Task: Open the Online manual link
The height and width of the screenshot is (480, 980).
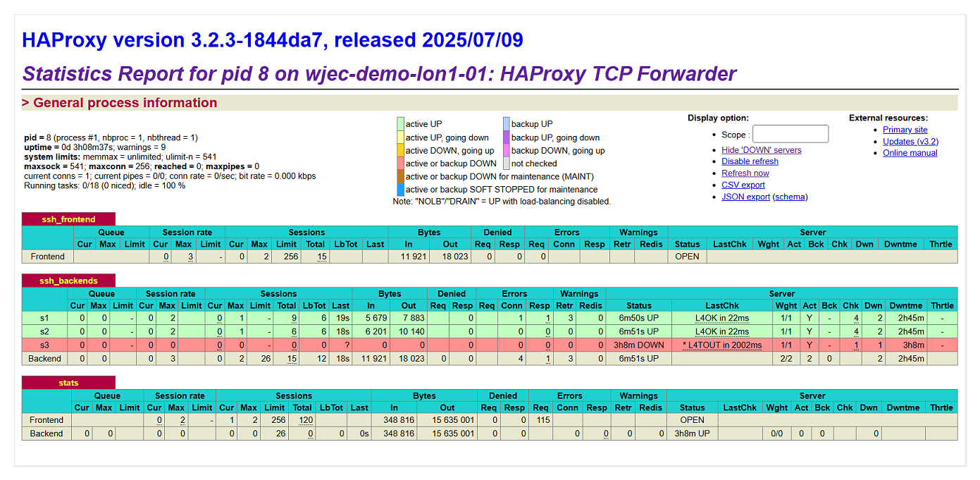Action: click(910, 153)
